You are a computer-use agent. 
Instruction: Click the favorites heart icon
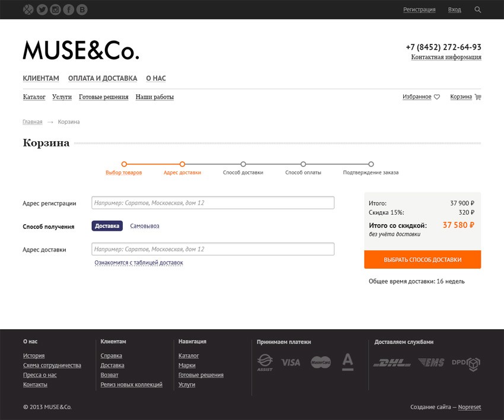[437, 97]
